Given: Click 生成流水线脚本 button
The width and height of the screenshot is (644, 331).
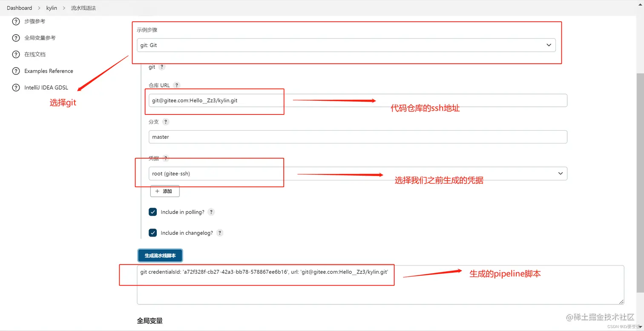Looking at the screenshot, I should 160,256.
